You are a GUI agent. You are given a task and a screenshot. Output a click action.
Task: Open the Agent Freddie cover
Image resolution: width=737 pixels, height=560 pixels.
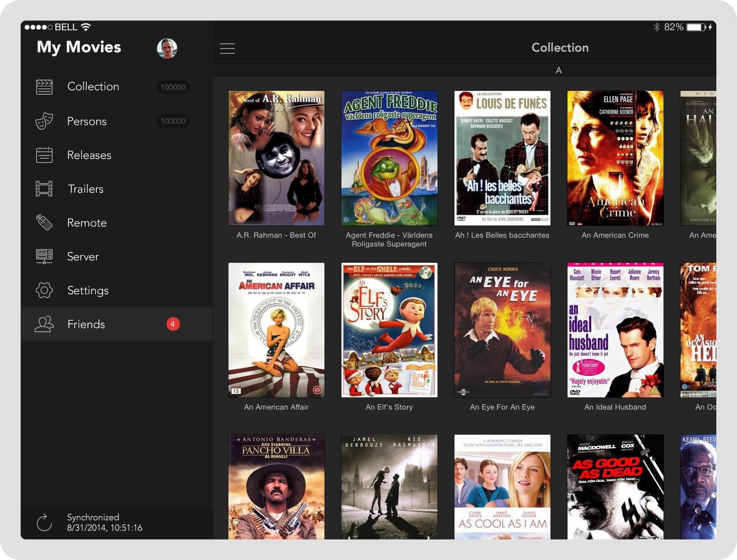pyautogui.click(x=389, y=158)
